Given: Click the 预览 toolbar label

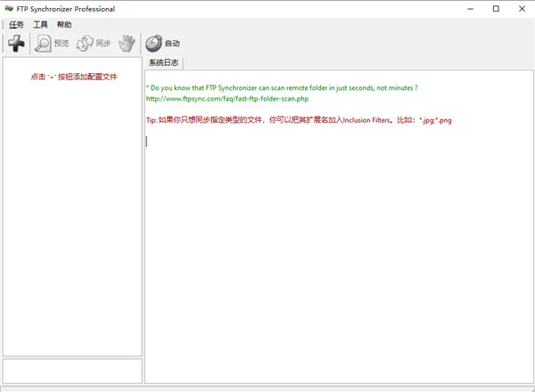Looking at the screenshot, I should pyautogui.click(x=62, y=44).
